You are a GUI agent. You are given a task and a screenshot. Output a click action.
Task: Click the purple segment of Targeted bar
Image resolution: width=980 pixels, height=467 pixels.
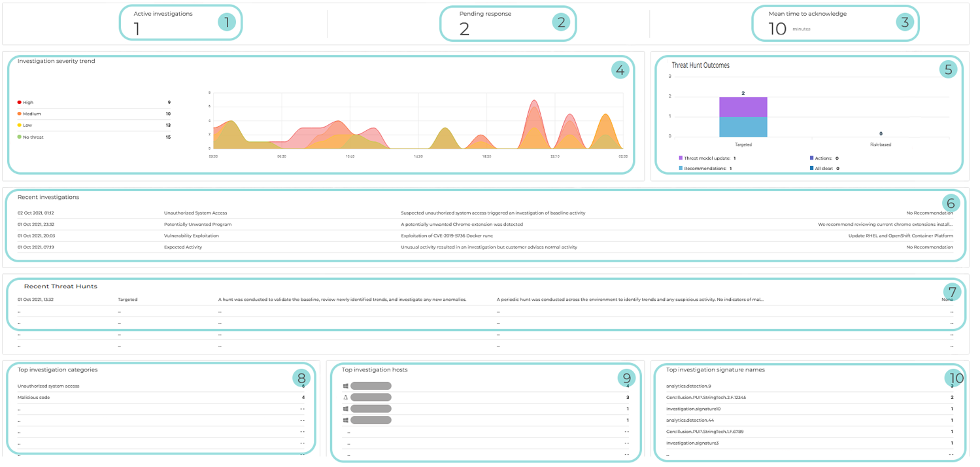coord(743,107)
